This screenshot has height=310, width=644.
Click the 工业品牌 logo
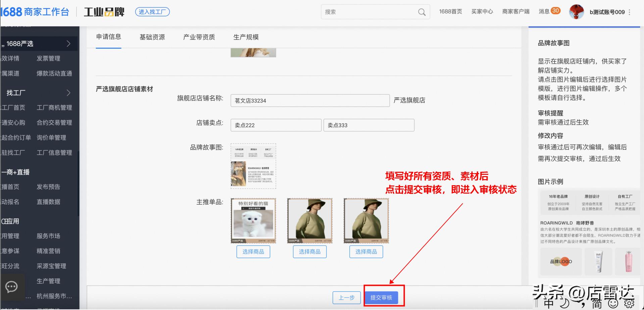click(104, 11)
